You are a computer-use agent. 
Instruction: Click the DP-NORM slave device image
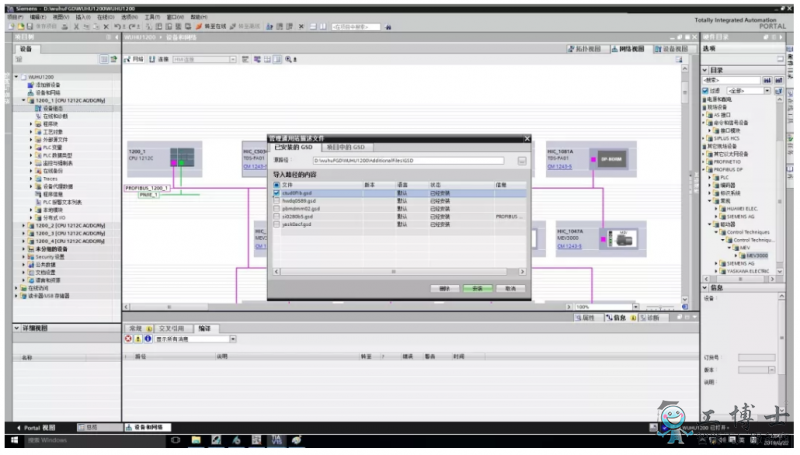611,159
